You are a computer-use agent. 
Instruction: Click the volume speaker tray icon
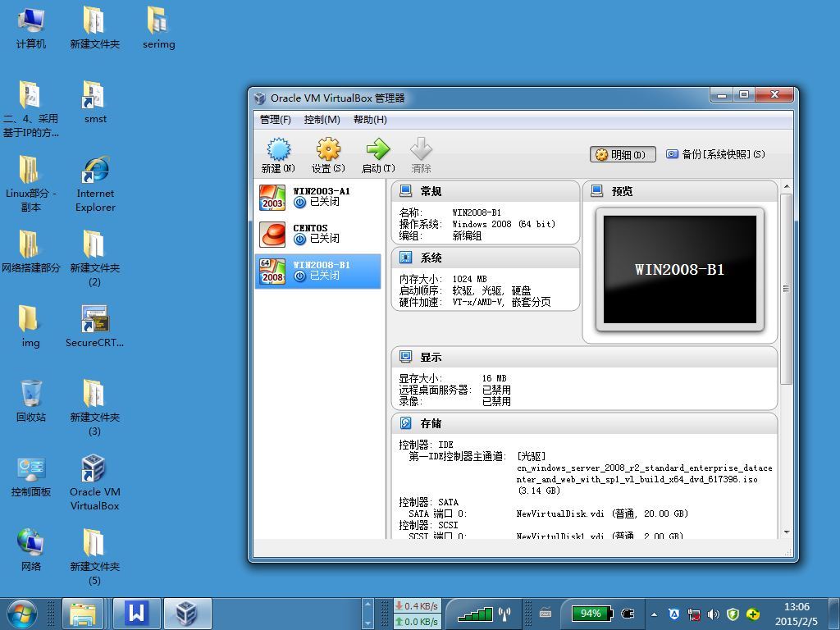click(714, 614)
